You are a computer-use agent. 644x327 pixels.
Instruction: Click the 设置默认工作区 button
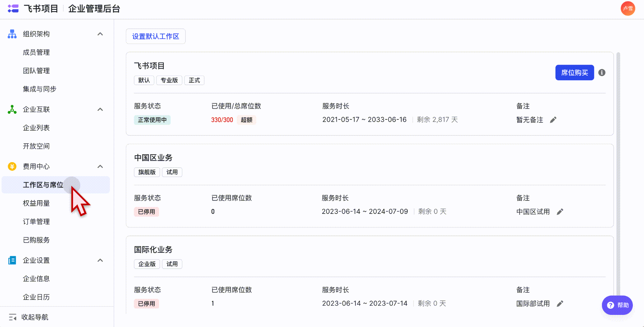point(156,36)
